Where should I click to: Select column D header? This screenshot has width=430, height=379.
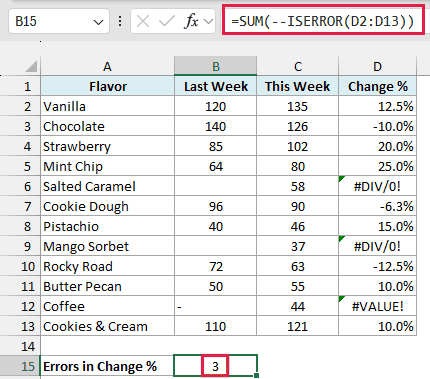point(377,66)
